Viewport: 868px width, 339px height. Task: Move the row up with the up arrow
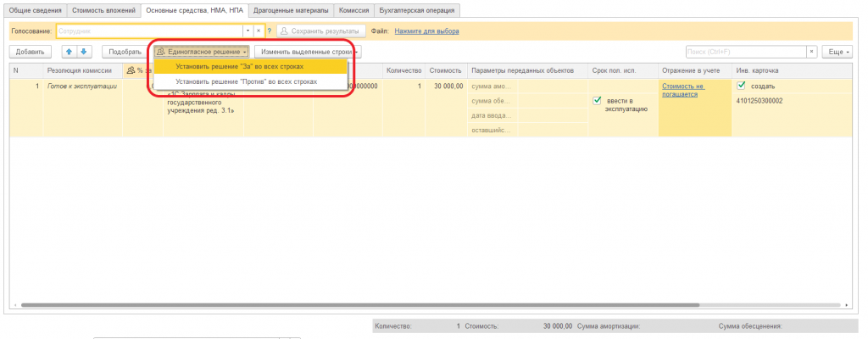(70, 52)
